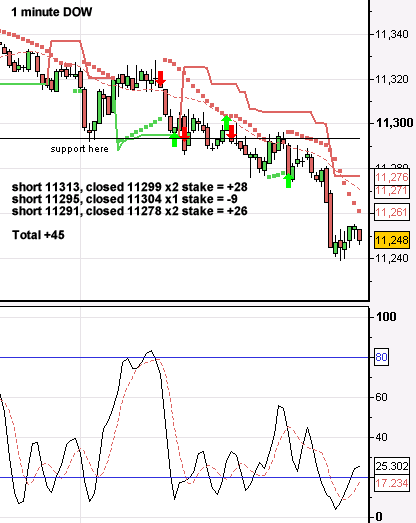Click the boxed blue 80 level label
Image resolution: width=416 pixels, height=523 pixels.
click(x=382, y=357)
